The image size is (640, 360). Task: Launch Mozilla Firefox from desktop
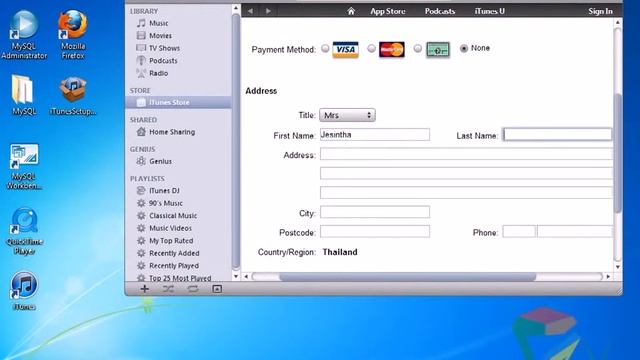click(73, 35)
